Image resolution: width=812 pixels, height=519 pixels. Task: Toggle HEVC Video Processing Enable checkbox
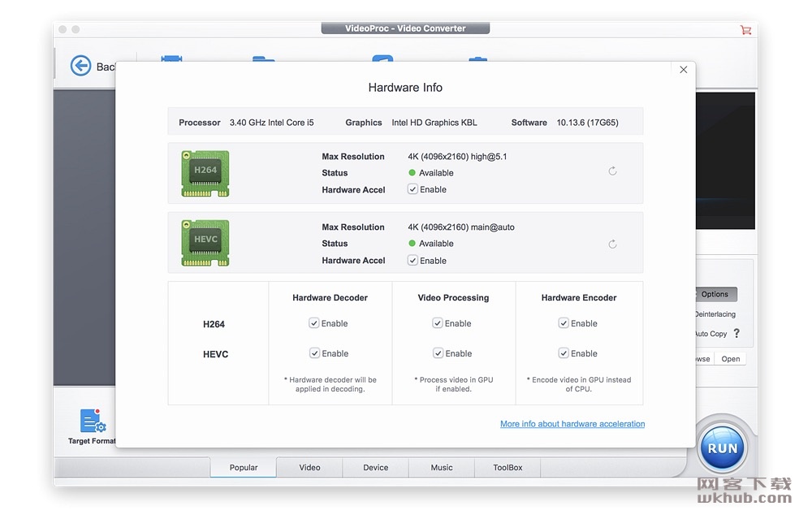(438, 353)
